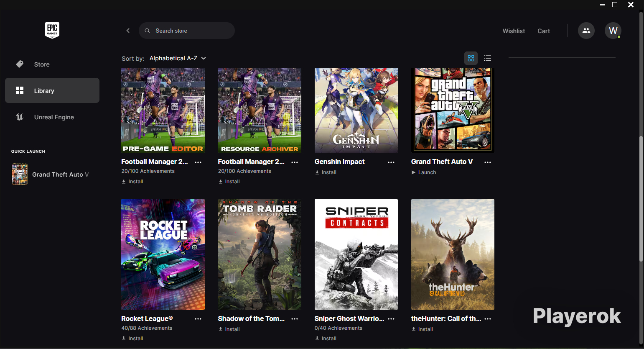The height and width of the screenshot is (349, 644).
Task: Open Grand Theft Auto V options menu
Action: 487,162
